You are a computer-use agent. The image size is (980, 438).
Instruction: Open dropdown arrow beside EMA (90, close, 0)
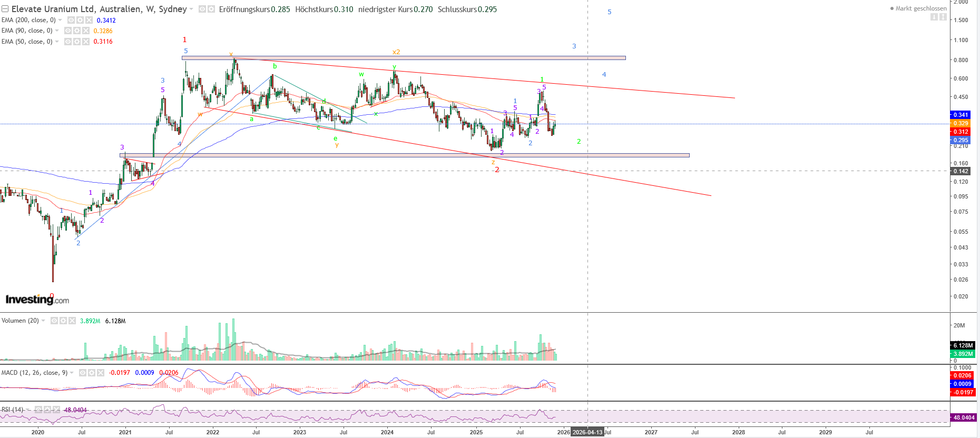click(x=57, y=31)
